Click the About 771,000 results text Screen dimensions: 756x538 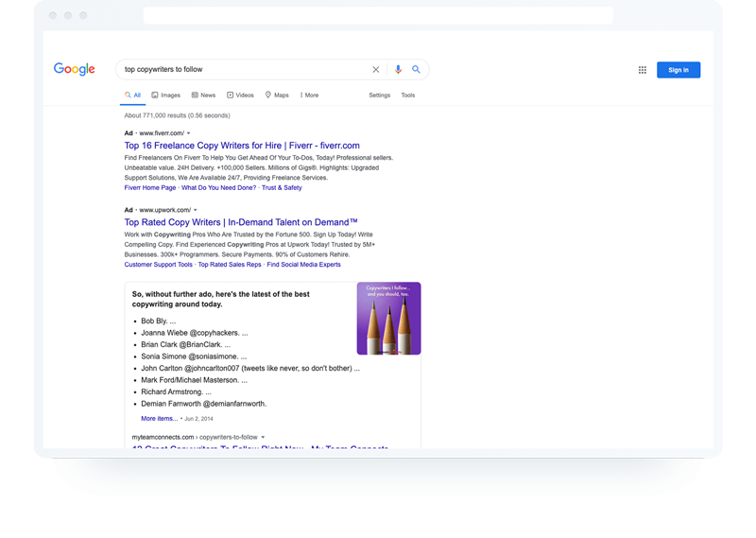[x=177, y=115]
